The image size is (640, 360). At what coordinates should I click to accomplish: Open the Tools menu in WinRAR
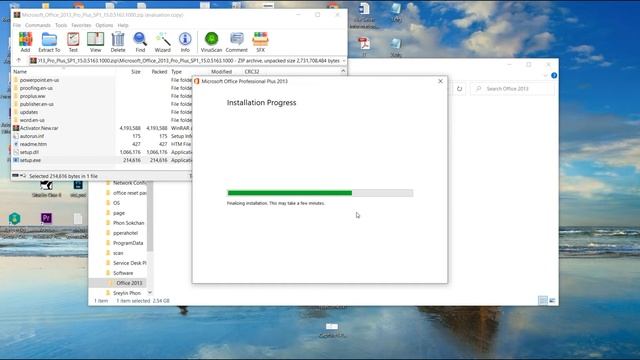(61, 25)
